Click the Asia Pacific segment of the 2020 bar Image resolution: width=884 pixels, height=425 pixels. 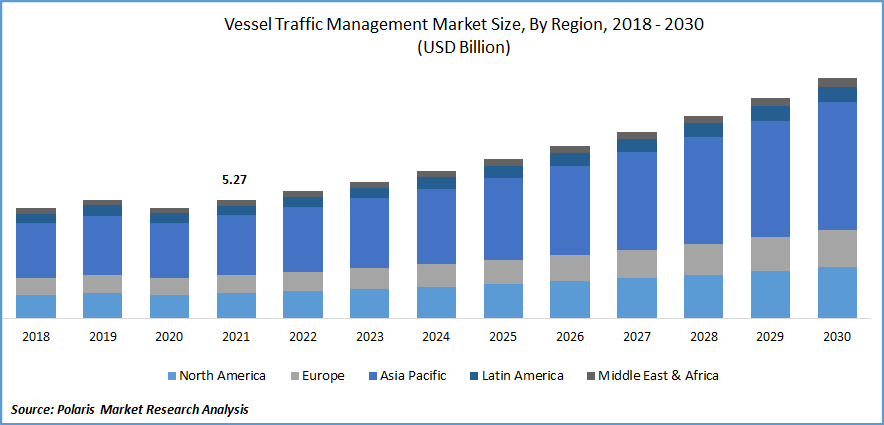pos(169,250)
